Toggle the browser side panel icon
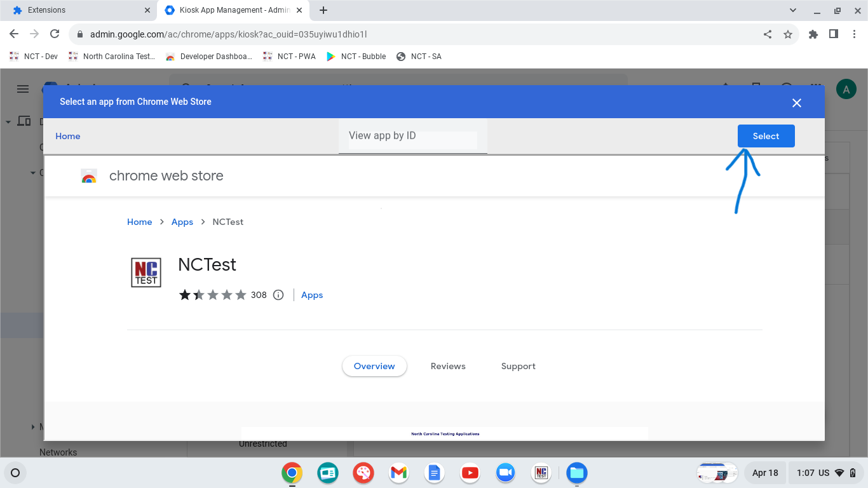Viewport: 868px width, 488px height. [x=834, y=34]
